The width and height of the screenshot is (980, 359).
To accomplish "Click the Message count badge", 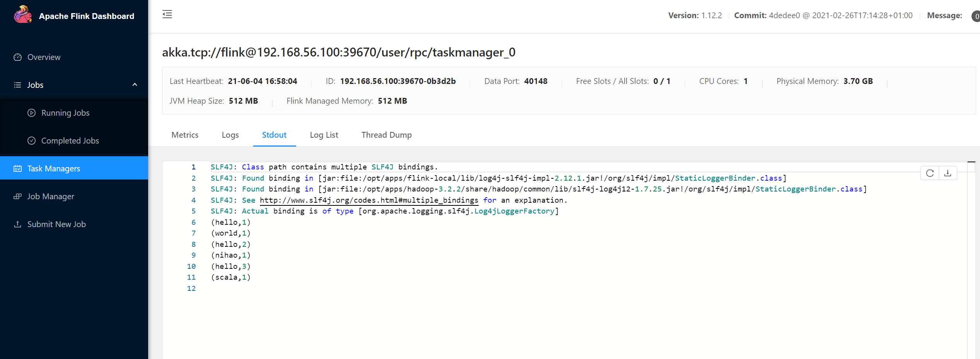I will click(976, 16).
